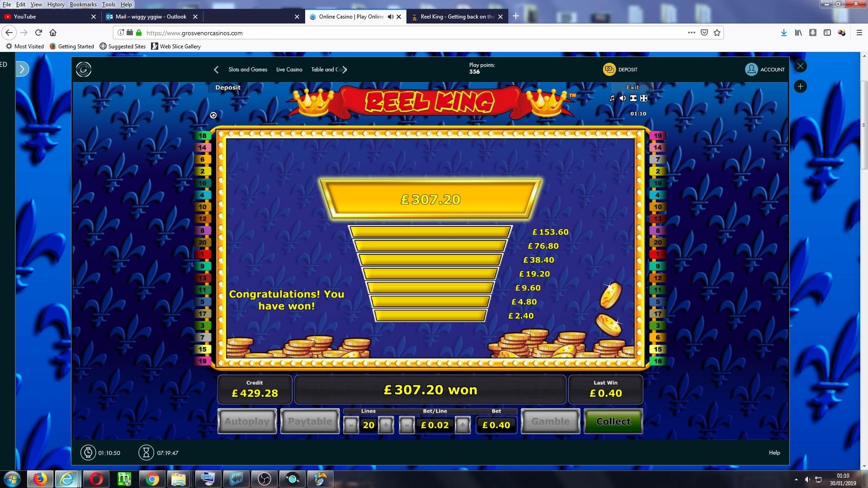Save page to Pocket icon
This screenshot has height=488, width=868.
[x=704, y=33]
